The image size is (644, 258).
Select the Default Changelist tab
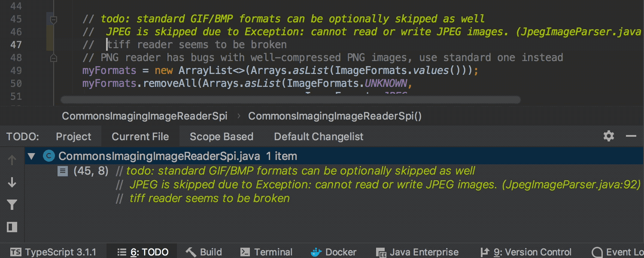coord(319,137)
